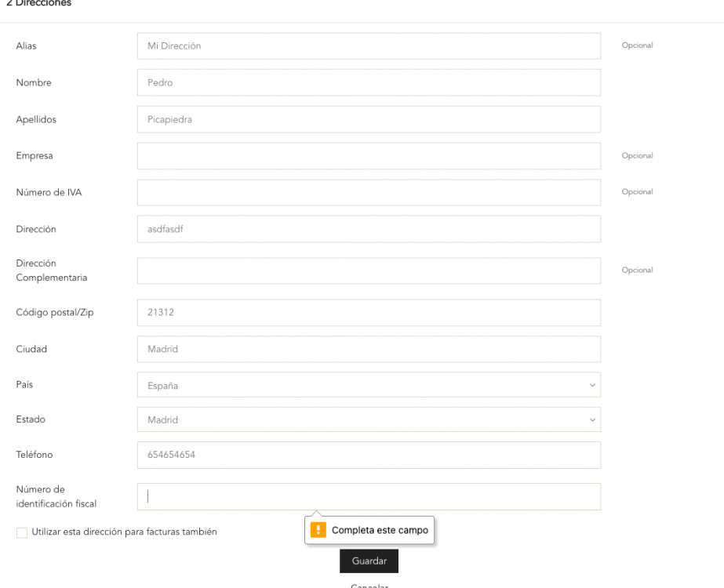Dismiss the 'Completa este campo' tooltip
This screenshot has width=724, height=588.
pos(369,530)
